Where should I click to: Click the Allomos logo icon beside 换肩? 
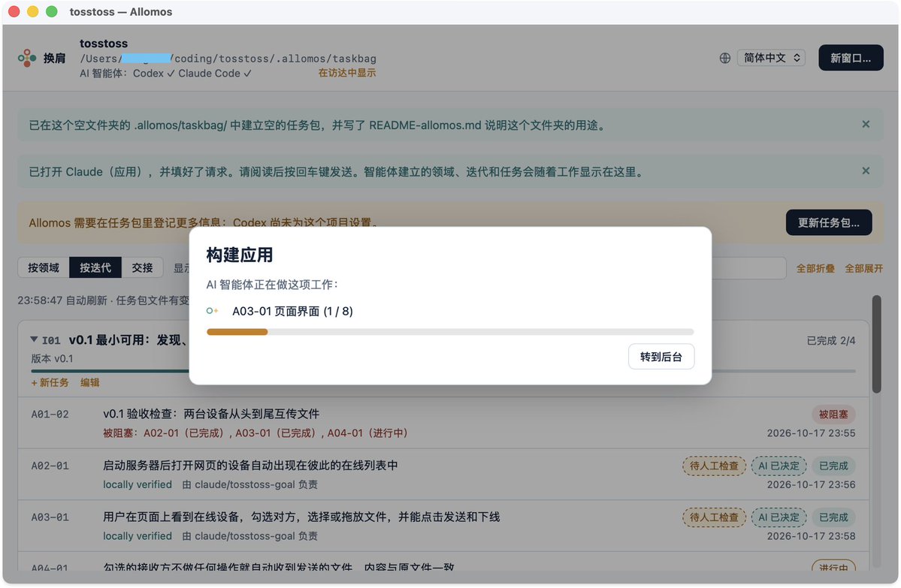[27, 58]
